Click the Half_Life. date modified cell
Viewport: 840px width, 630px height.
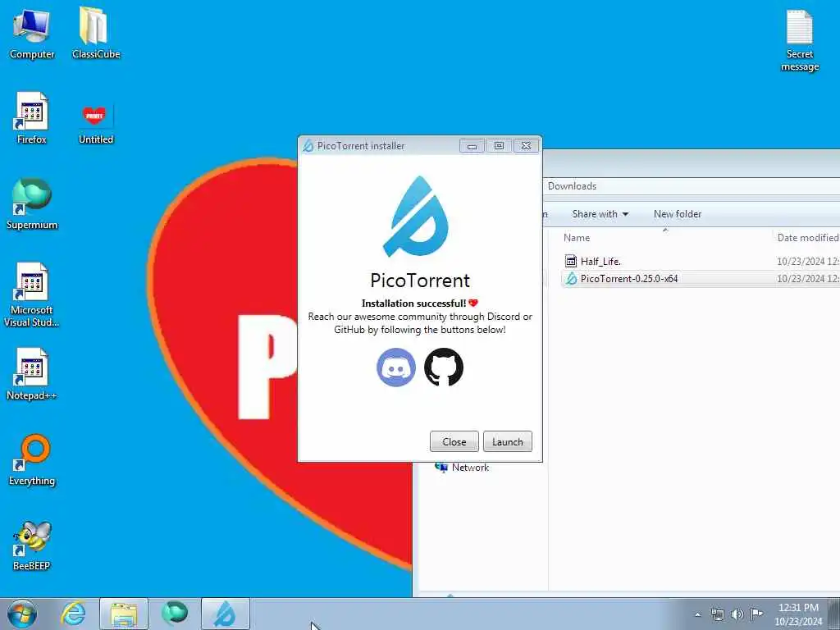808,262
